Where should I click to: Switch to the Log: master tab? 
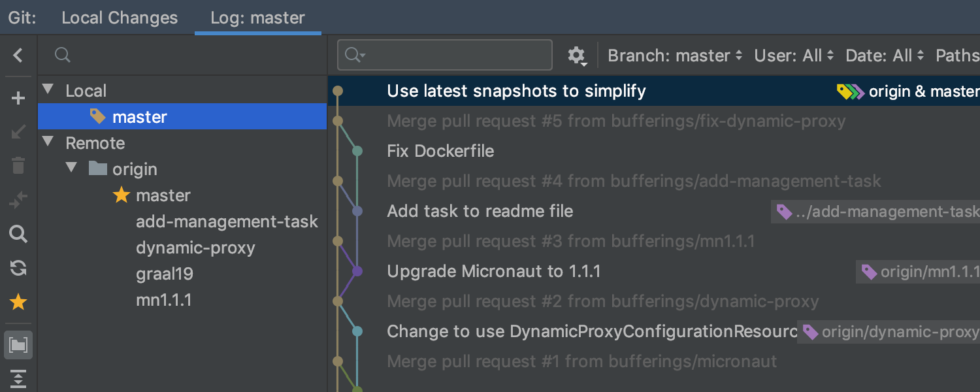[x=257, y=18]
